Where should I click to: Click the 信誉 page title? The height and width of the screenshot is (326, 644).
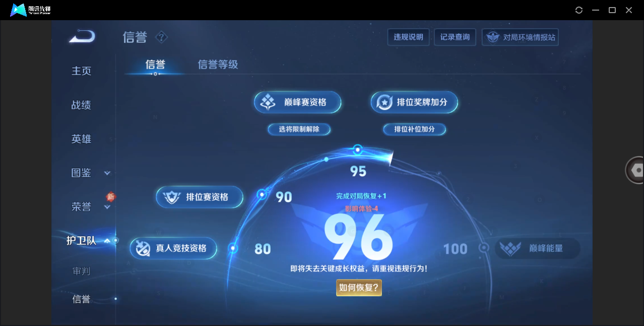pos(135,37)
